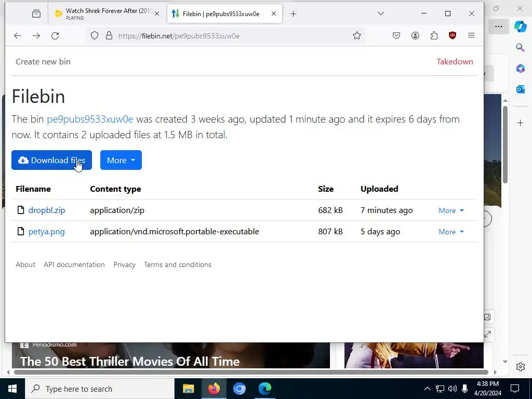The image size is (532, 399).
Task: Close the Watch Shrek Forever After tab
Action: coord(157,14)
